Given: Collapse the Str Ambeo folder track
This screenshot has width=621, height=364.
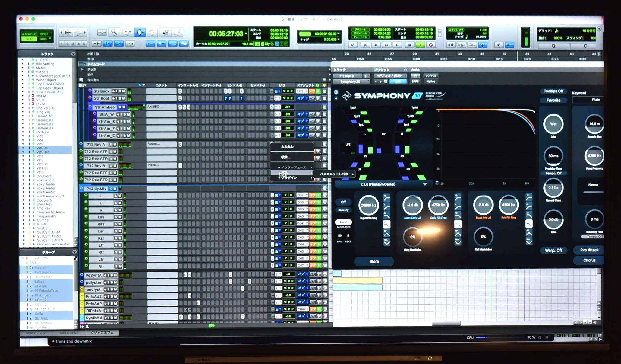Looking at the screenshot, I should 90,107.
